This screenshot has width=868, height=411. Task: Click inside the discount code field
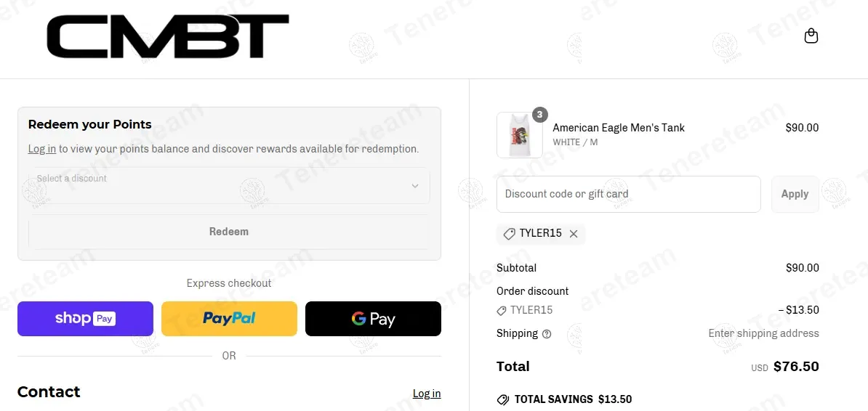pos(628,195)
